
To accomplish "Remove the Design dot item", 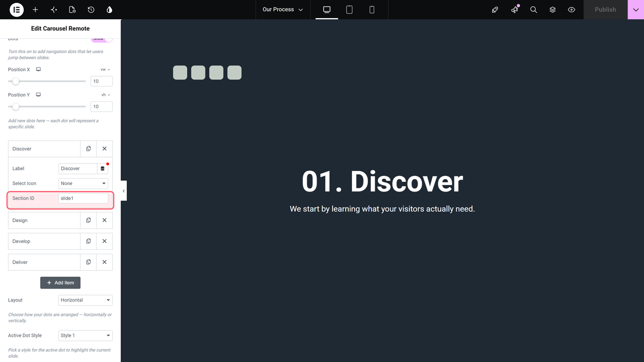I will 105,220.
